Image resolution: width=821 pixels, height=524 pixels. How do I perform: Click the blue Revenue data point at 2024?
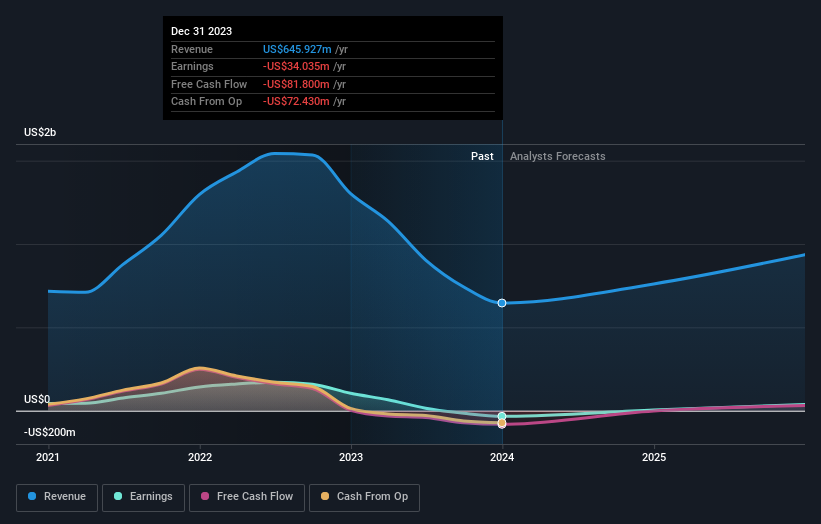coord(502,303)
